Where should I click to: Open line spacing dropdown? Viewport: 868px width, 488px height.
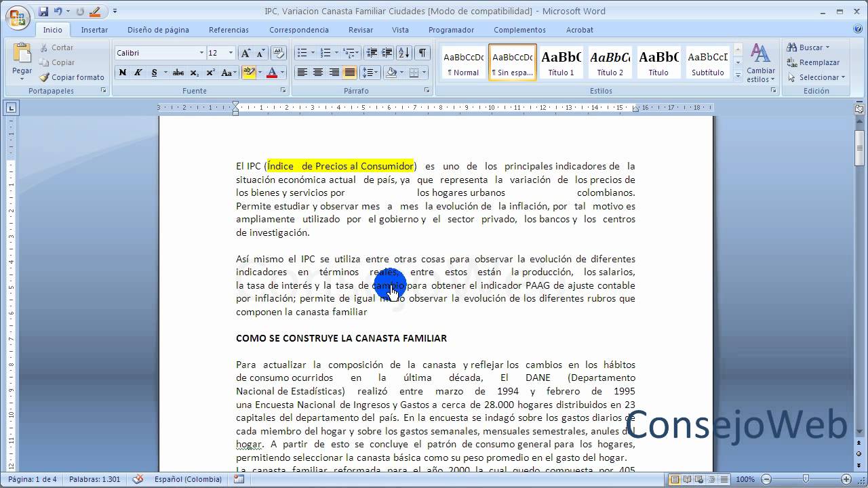[x=370, y=73]
